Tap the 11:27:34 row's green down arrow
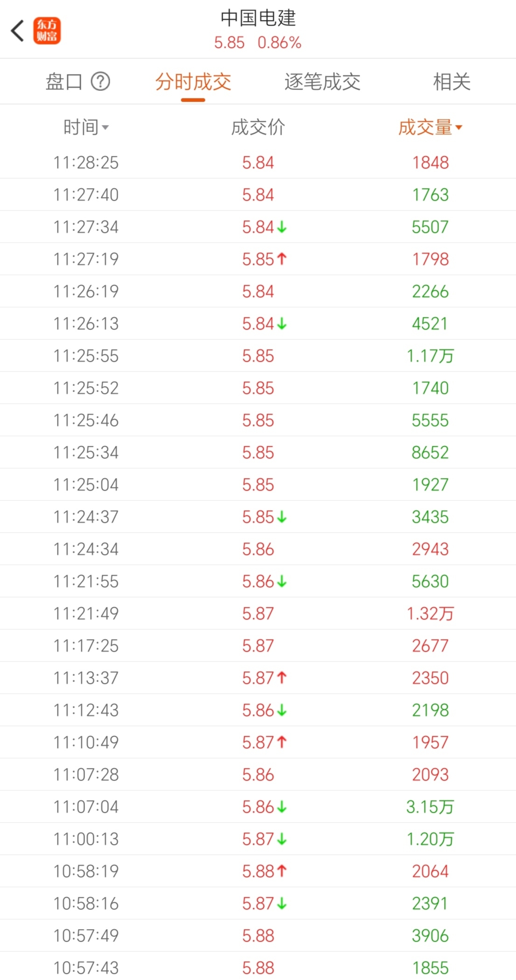 [282, 227]
